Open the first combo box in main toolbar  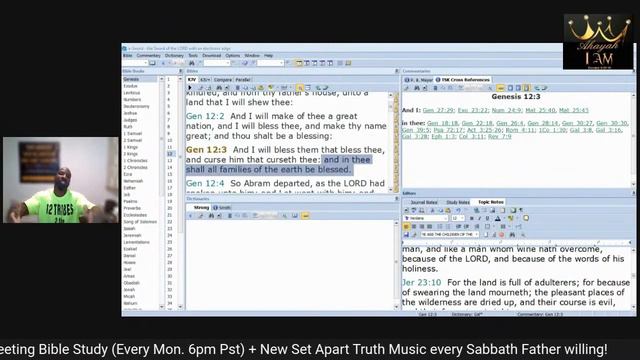(x=135, y=63)
